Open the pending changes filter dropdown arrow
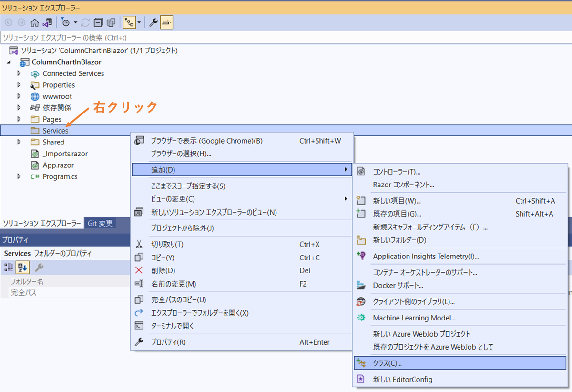 (x=75, y=22)
